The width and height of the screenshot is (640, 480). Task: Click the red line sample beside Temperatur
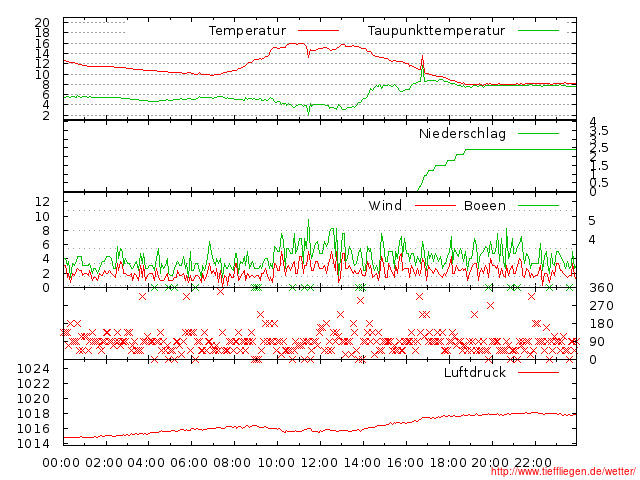point(318,31)
